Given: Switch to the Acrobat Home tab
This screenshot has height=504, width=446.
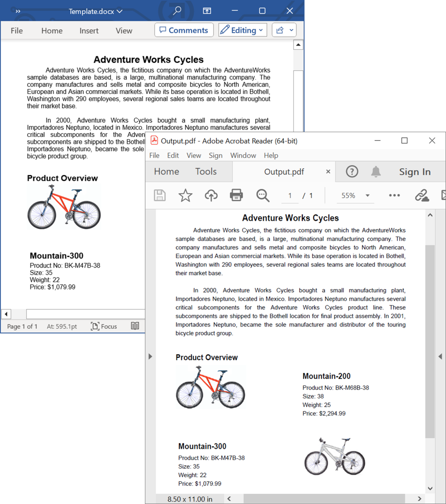Looking at the screenshot, I should click(167, 171).
